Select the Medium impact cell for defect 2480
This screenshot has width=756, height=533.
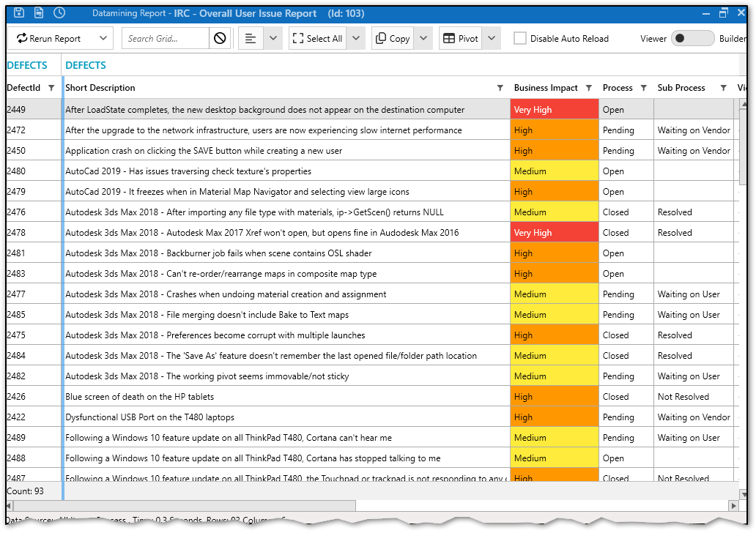click(x=555, y=171)
